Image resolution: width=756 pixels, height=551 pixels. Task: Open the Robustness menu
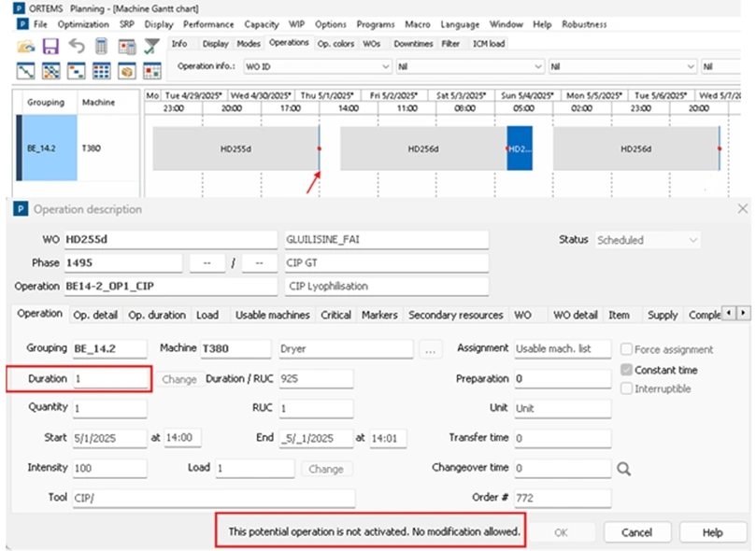584,24
